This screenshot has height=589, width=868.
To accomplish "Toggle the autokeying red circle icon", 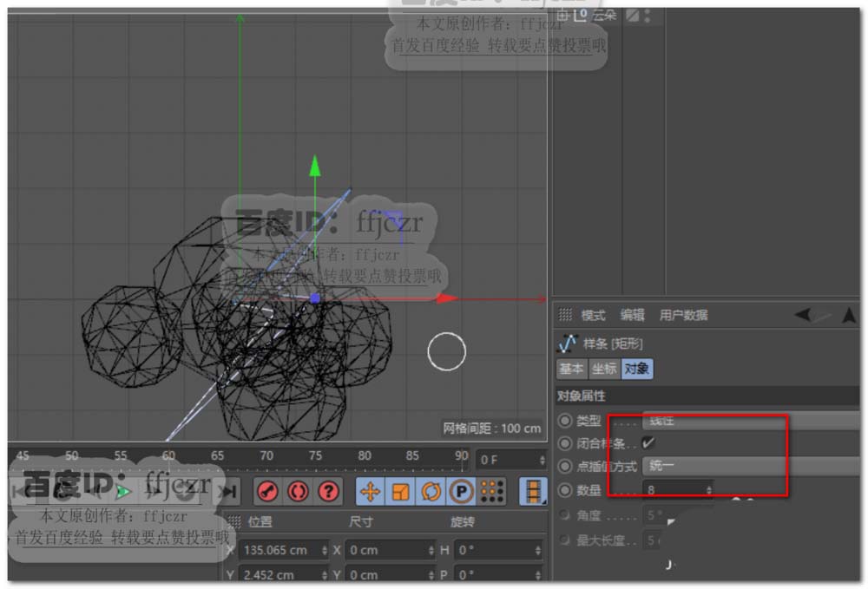I will pyautogui.click(x=298, y=491).
